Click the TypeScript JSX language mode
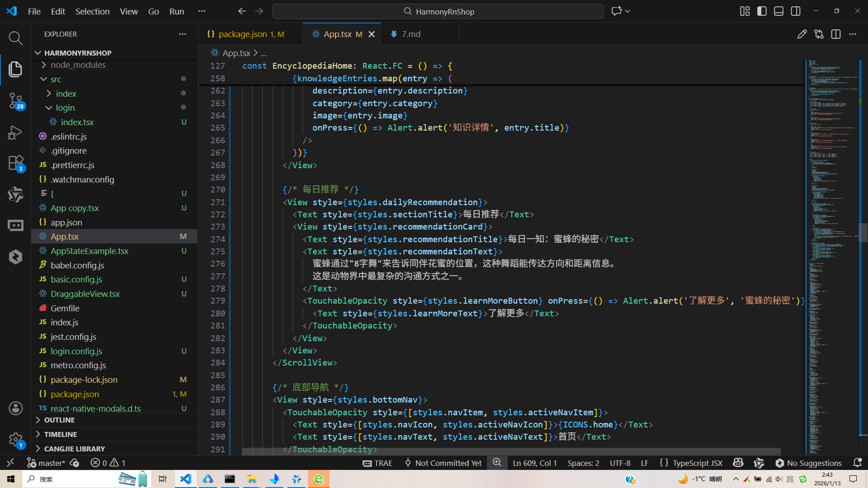This screenshot has width=868, height=488. (697, 463)
